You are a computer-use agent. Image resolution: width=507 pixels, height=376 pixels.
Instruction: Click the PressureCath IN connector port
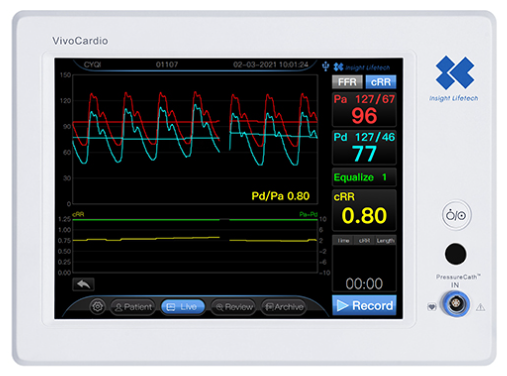click(455, 304)
